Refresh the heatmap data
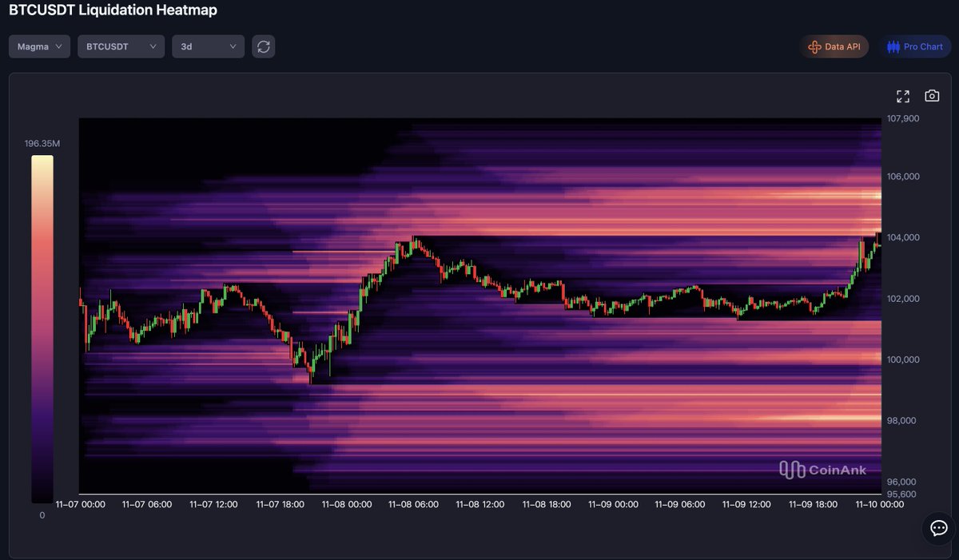The image size is (959, 560). (x=263, y=46)
